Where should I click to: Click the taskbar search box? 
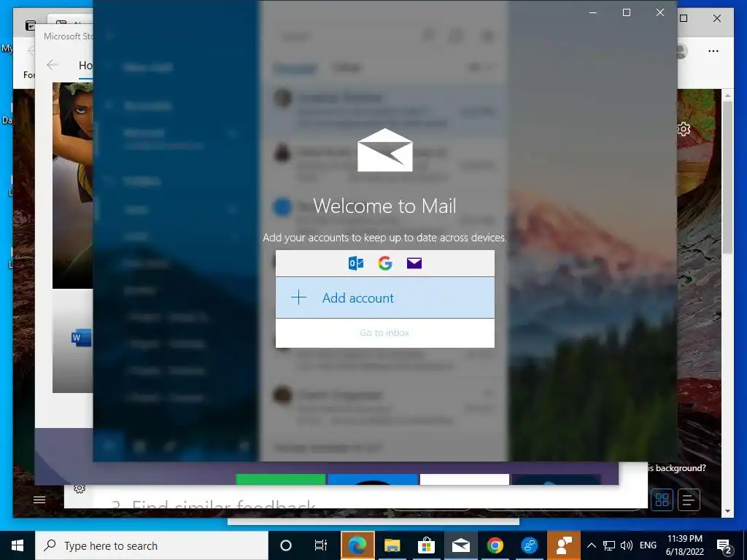click(x=152, y=545)
